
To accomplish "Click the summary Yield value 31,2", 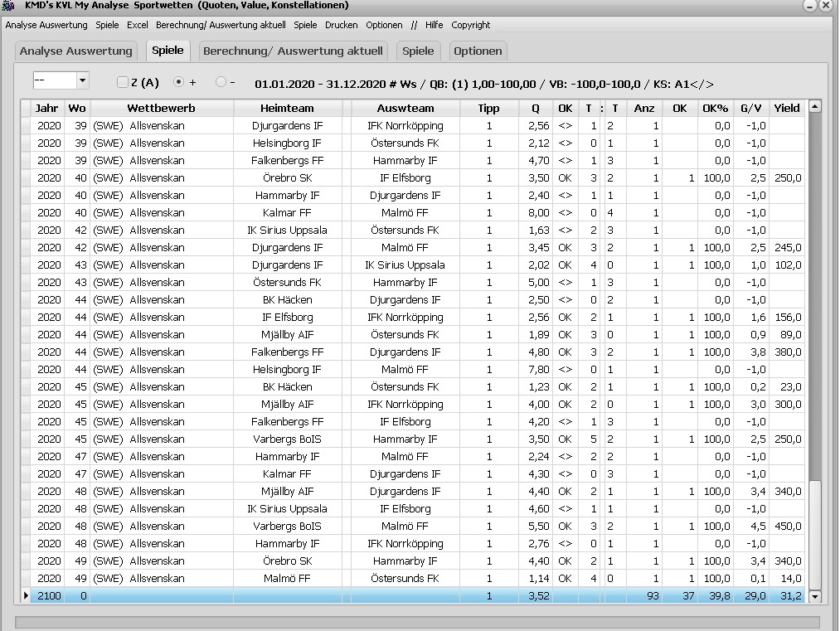I will pos(787,595).
